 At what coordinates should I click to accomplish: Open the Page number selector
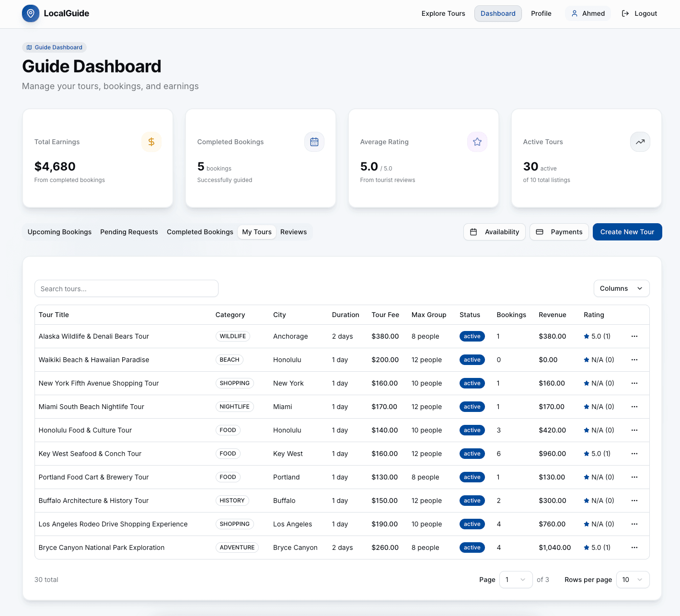(x=516, y=580)
